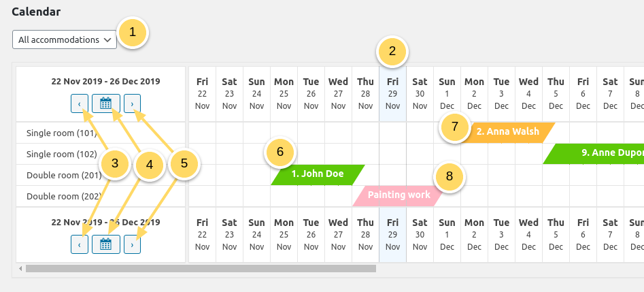Click the top next period arrow
Image resolution: width=644 pixels, height=292 pixels.
133,103
